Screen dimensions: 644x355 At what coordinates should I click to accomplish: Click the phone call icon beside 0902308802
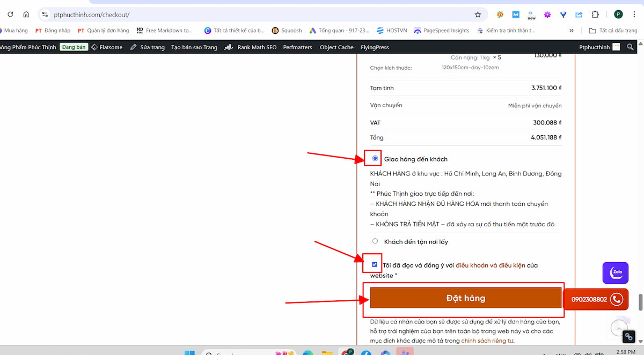616,299
